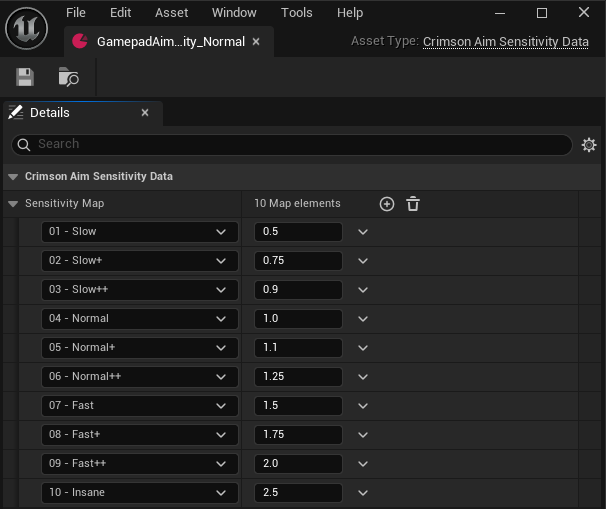Viewport: 606px width, 509px height.
Task: Open element options arrow for 0.75 row
Action: 363,261
